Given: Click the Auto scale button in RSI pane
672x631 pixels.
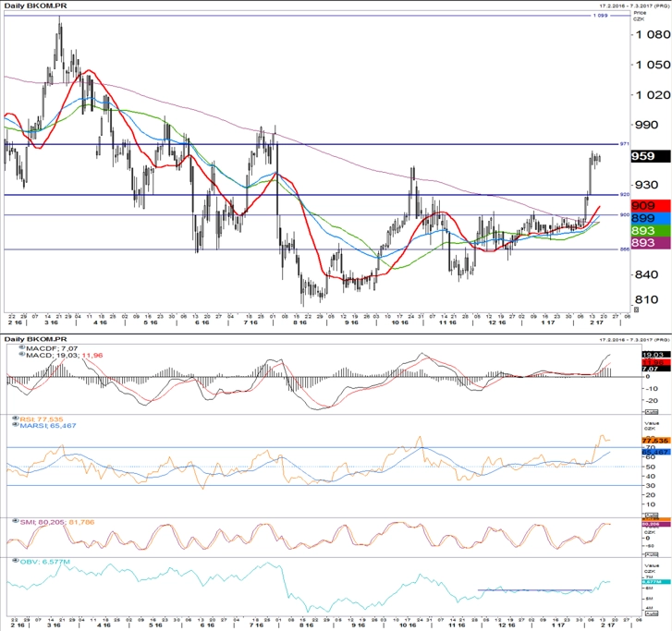Looking at the screenshot, I should coord(651,515).
